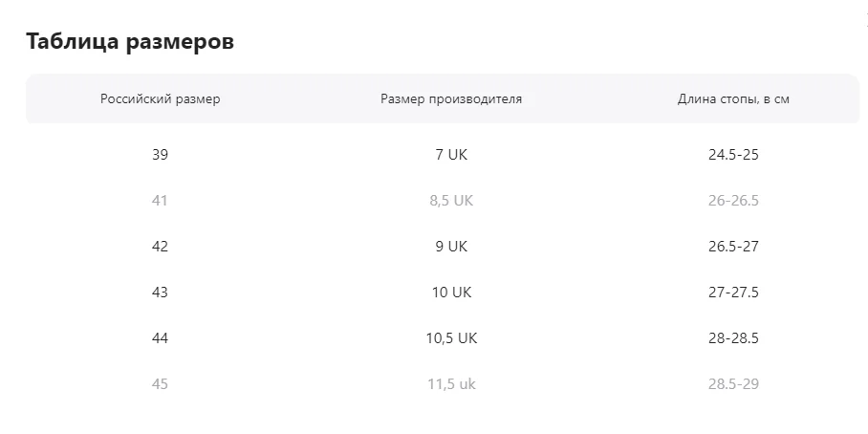868x434 pixels.
Task: Select the 10,5 UK size cell
Action: click(x=451, y=337)
